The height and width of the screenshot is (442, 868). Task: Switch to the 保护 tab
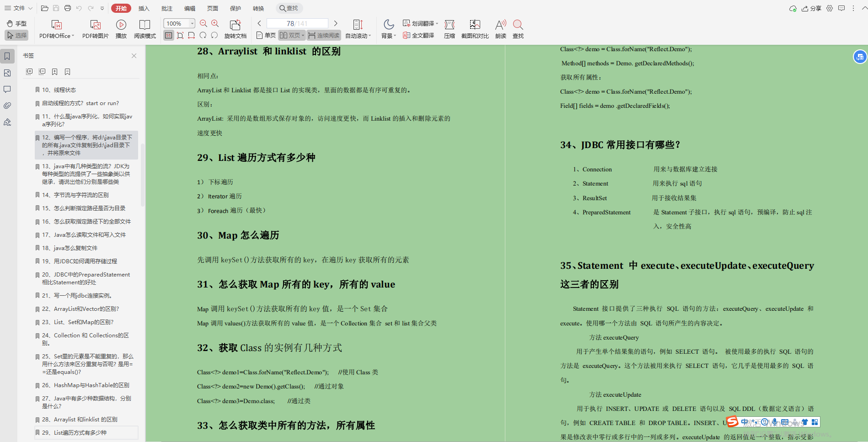[236, 8]
